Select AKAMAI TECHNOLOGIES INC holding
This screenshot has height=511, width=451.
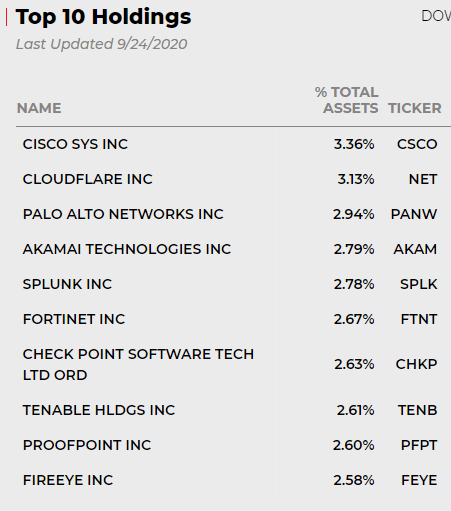[127, 249]
